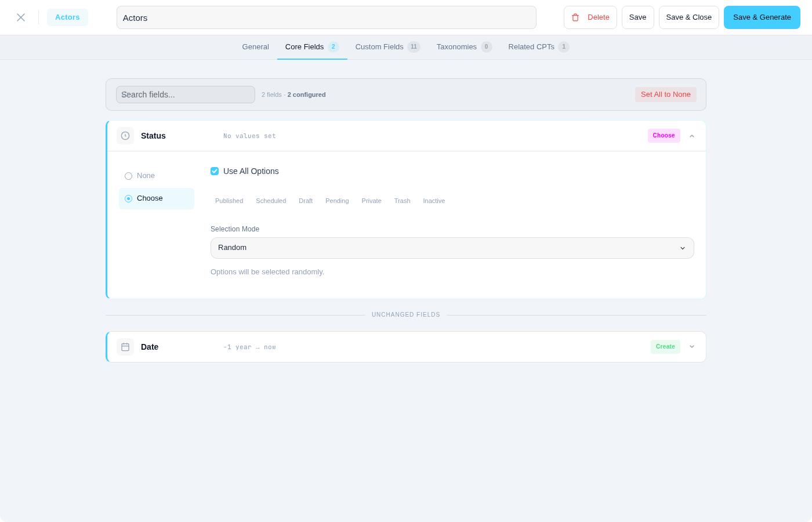Click the Save & Close button
812x522 pixels.
[688, 17]
